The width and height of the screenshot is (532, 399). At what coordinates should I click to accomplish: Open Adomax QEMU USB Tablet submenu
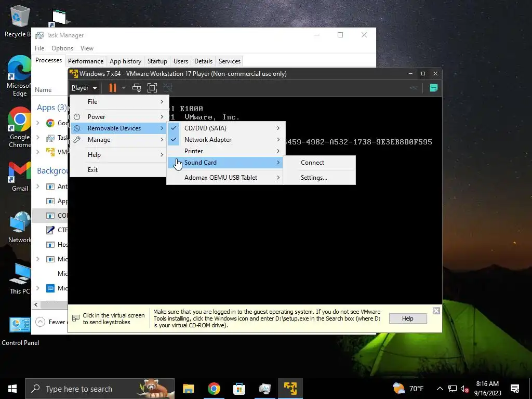[225, 178]
